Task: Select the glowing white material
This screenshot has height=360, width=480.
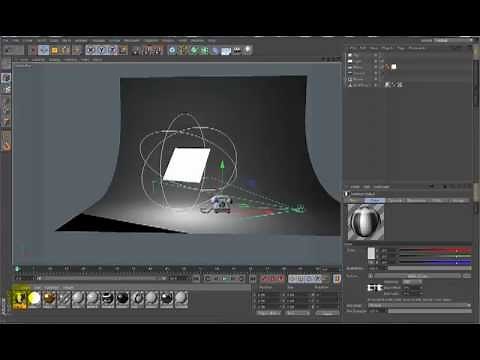Action: [34, 298]
